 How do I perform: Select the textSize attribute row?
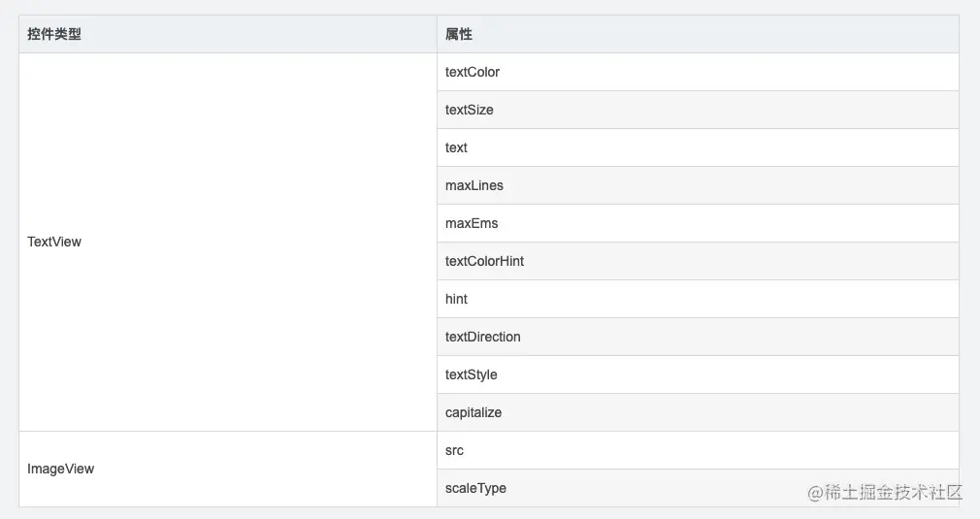[470, 110]
